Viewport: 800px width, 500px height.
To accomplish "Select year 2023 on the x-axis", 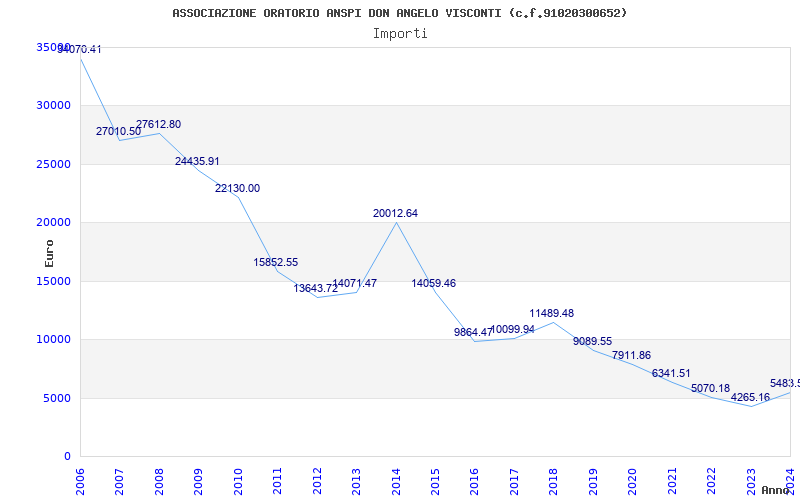I will click(x=751, y=481).
